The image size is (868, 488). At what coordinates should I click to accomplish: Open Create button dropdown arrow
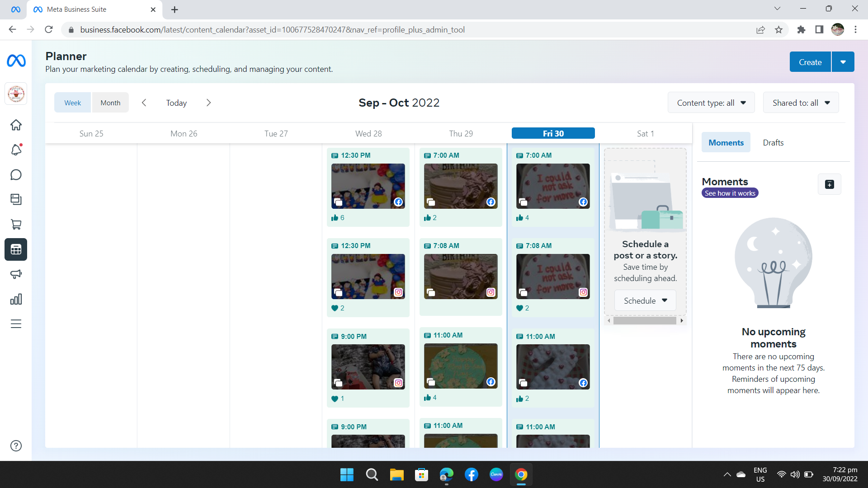[x=843, y=62]
